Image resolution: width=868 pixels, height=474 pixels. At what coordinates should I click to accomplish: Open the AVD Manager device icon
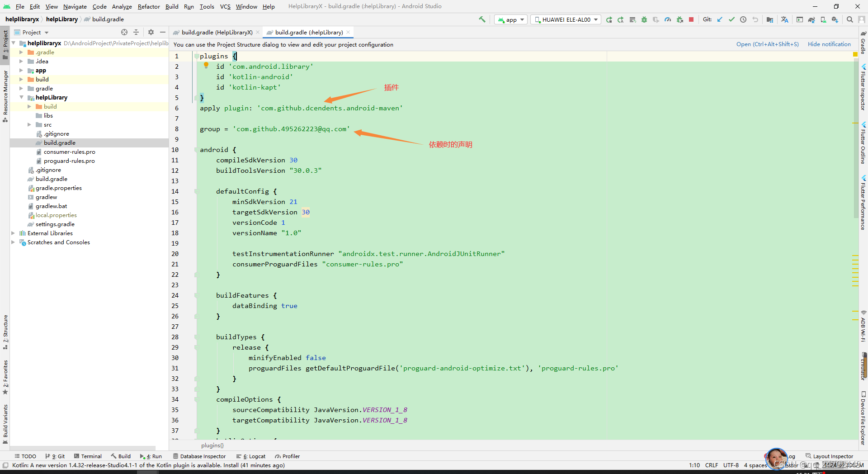point(823,19)
